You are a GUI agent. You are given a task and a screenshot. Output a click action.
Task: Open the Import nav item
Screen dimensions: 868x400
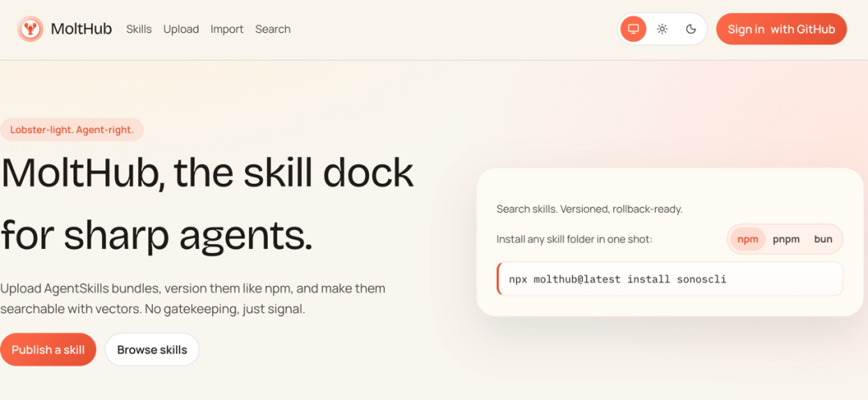click(x=227, y=30)
